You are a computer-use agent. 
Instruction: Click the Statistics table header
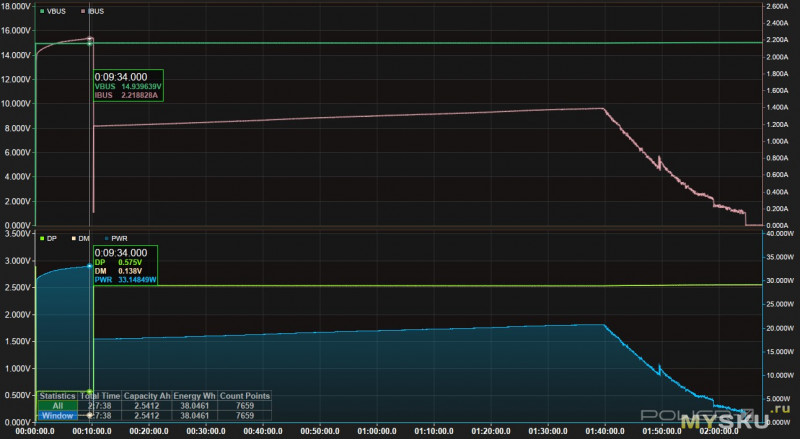click(57, 396)
